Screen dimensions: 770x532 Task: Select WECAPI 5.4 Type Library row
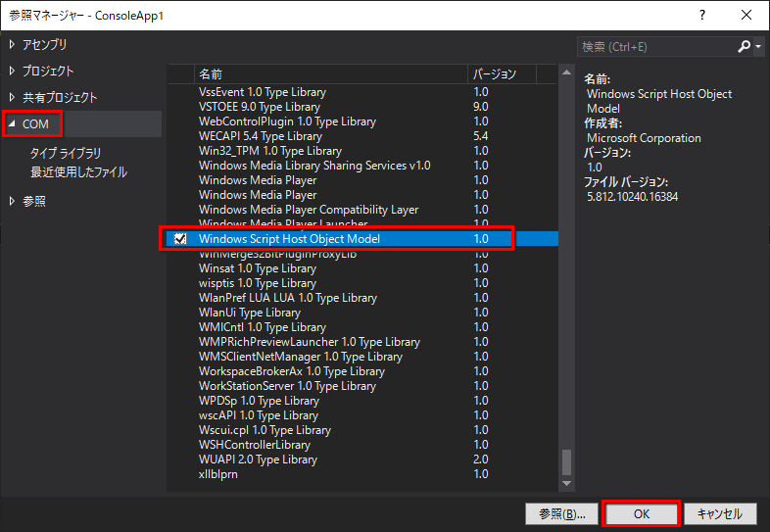(x=361, y=136)
